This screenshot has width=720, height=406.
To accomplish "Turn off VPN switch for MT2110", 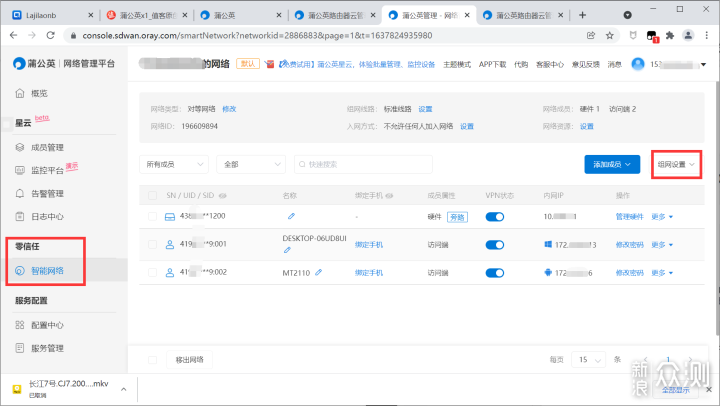I will (495, 273).
